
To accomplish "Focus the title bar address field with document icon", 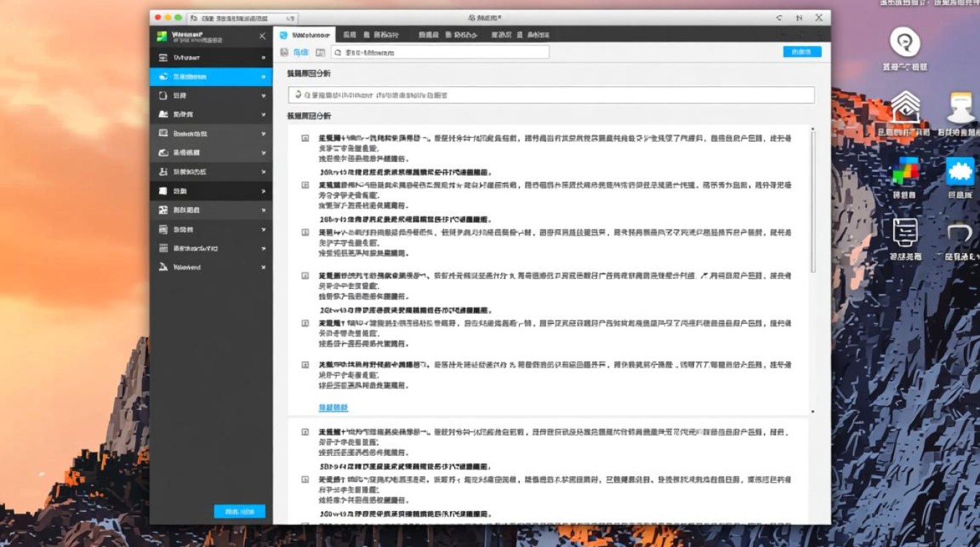I will [x=243, y=18].
